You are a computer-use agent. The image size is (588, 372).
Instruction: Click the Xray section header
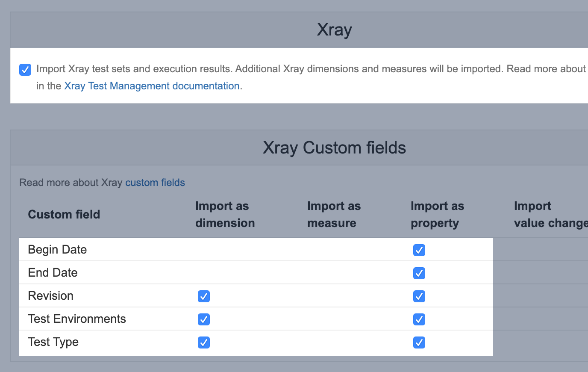[x=335, y=30]
